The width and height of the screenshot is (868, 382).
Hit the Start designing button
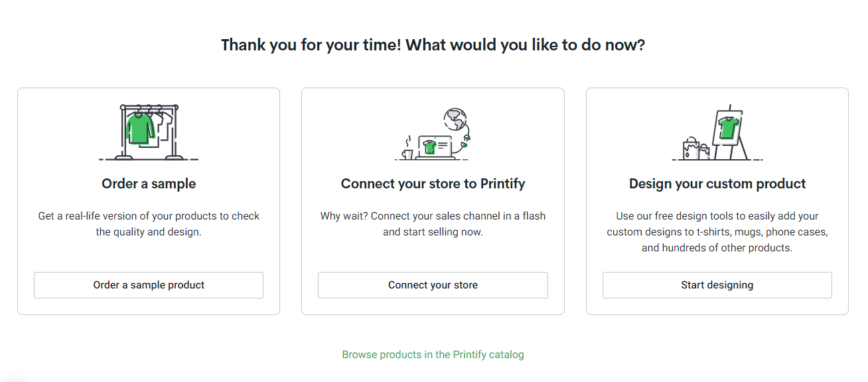coord(717,285)
